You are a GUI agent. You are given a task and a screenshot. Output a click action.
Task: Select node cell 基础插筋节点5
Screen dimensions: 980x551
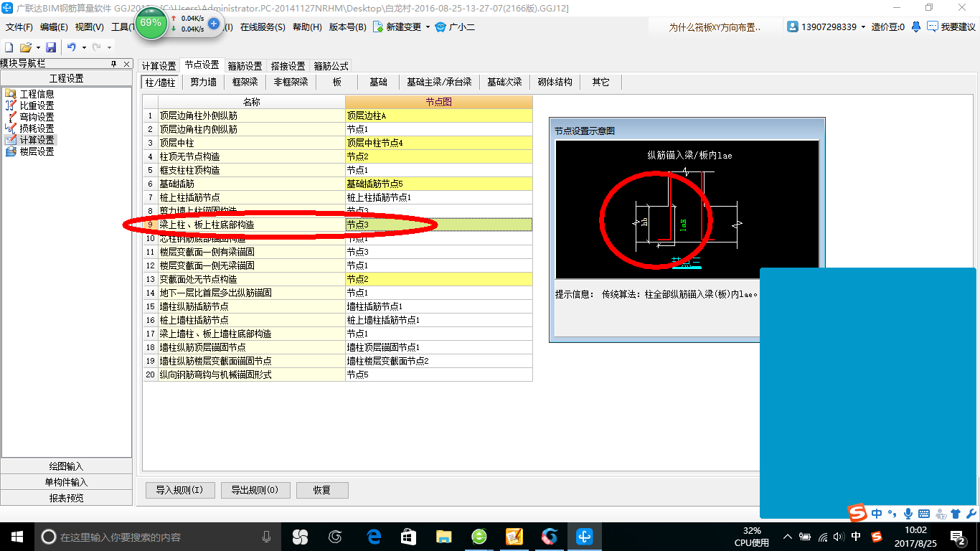tap(439, 184)
